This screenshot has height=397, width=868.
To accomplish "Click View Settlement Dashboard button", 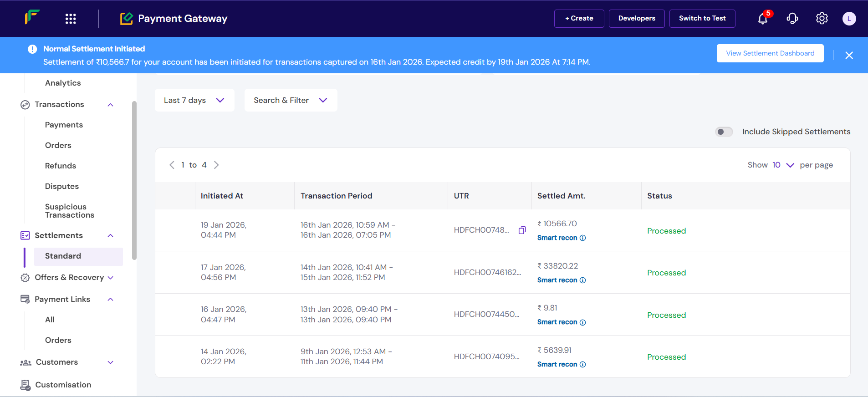I will [770, 53].
